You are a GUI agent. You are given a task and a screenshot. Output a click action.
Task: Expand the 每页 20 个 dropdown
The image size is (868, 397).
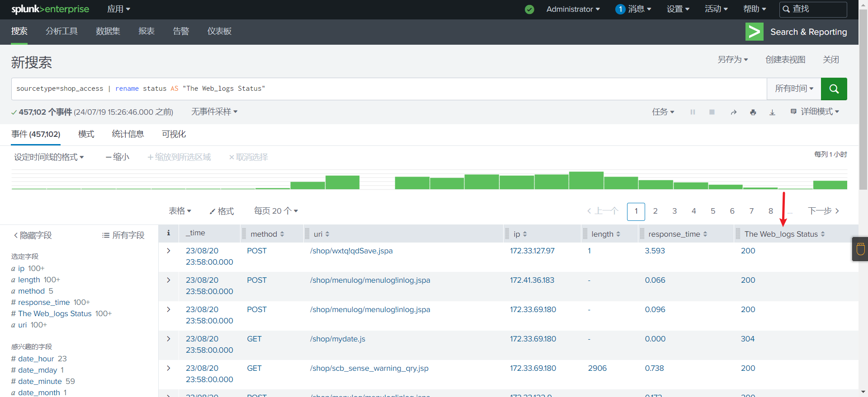tap(276, 211)
